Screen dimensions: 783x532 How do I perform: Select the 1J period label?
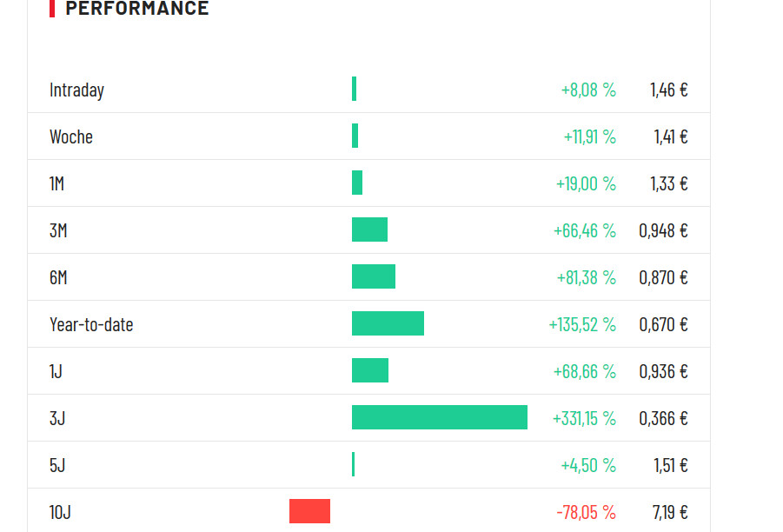pos(56,372)
